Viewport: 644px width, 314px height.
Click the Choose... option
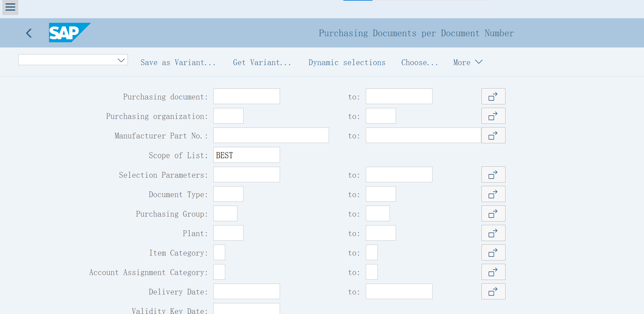[x=419, y=62]
